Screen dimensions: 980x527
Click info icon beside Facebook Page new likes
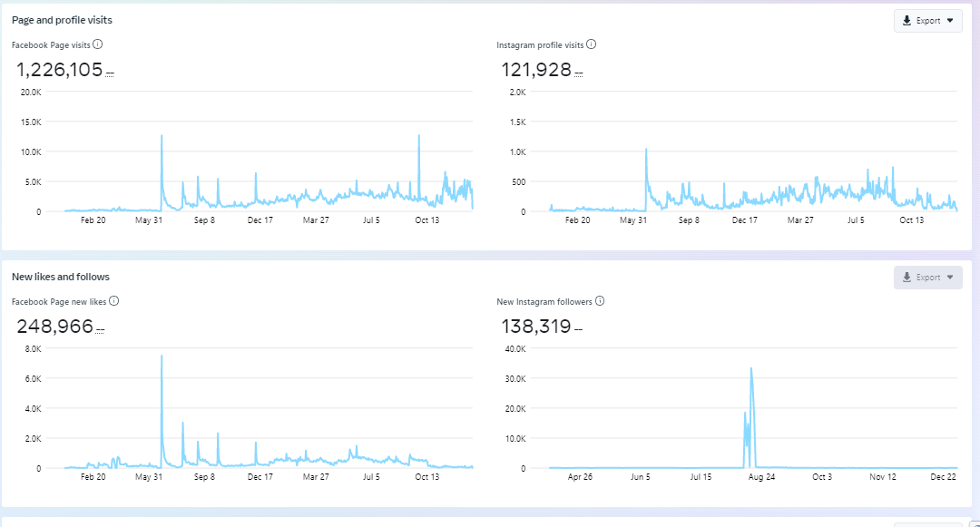[x=113, y=301]
